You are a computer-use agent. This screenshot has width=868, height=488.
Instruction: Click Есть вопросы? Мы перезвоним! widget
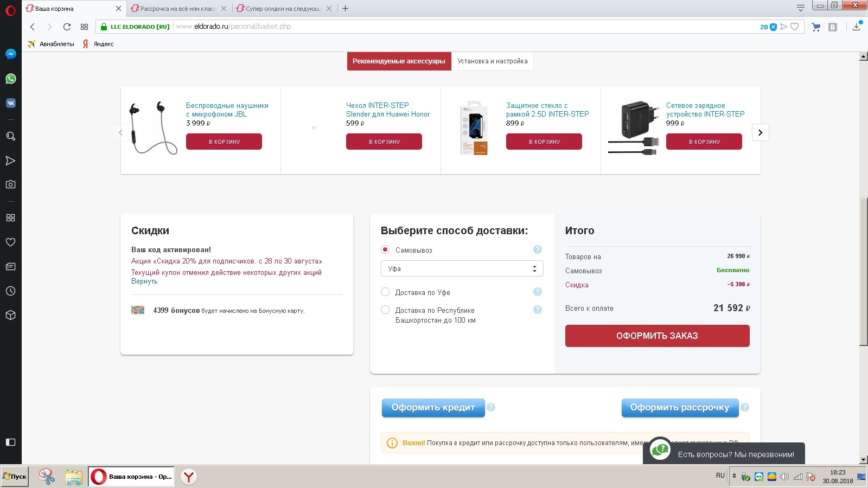coord(724,453)
